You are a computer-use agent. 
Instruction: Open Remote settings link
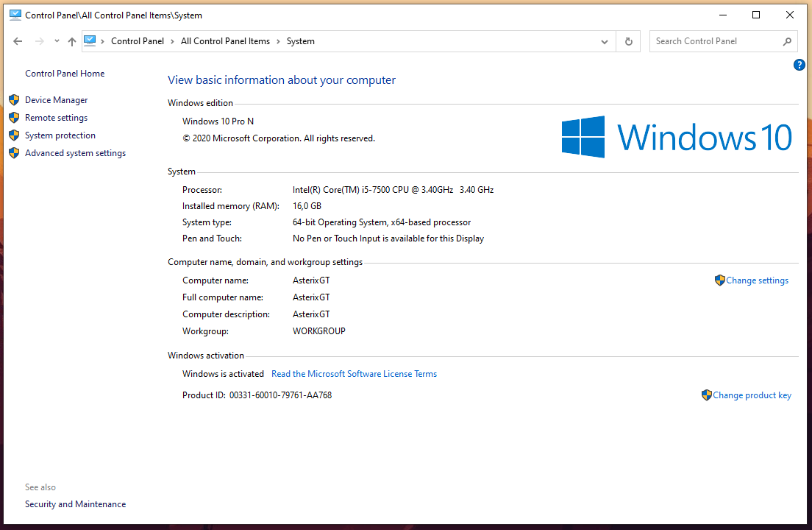[x=57, y=118]
